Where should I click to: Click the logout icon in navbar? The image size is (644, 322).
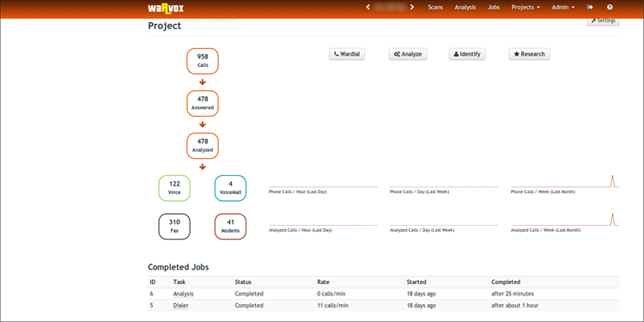pyautogui.click(x=590, y=7)
